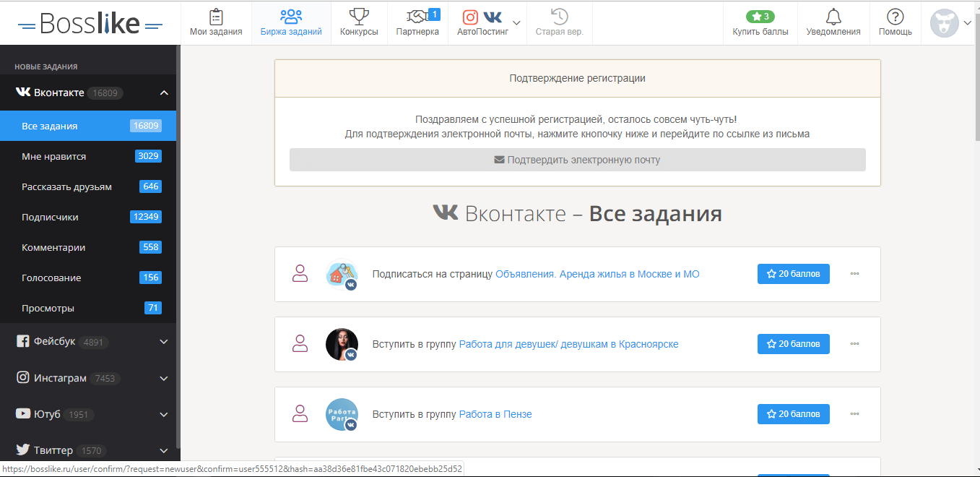
Task: Click the house avatar of Аренда жилья task
Action: pyautogui.click(x=340, y=274)
